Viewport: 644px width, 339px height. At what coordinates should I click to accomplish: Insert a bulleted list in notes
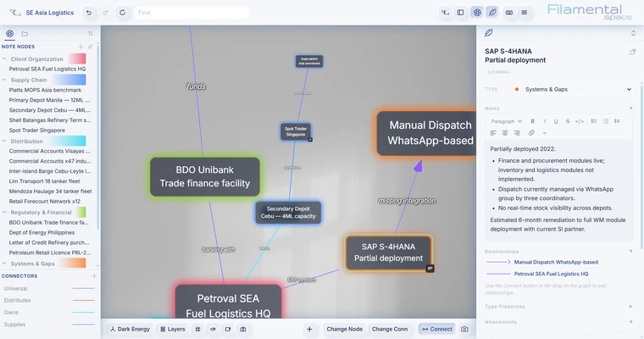594,121
